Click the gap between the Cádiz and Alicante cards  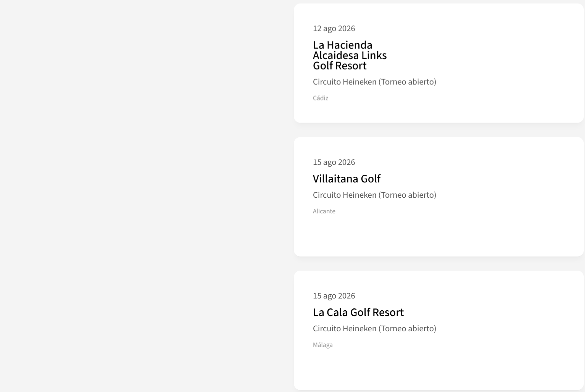click(439, 130)
